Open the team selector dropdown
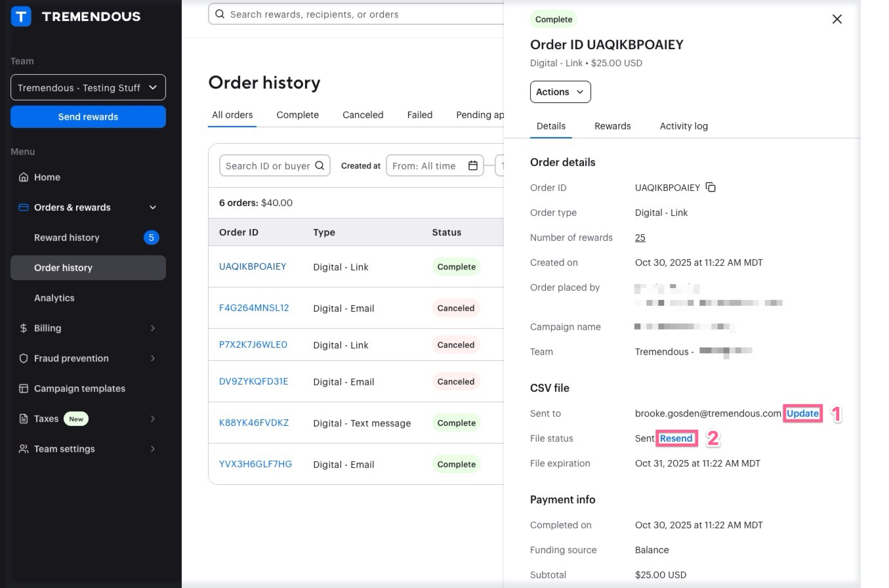 click(88, 87)
